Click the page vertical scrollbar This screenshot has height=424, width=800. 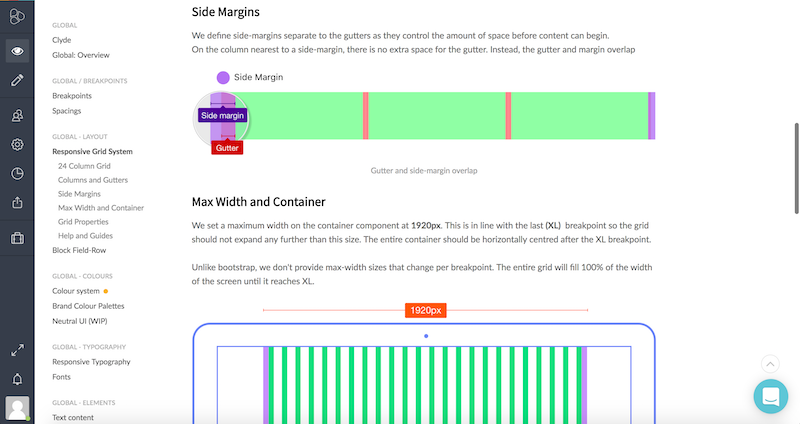(x=796, y=168)
